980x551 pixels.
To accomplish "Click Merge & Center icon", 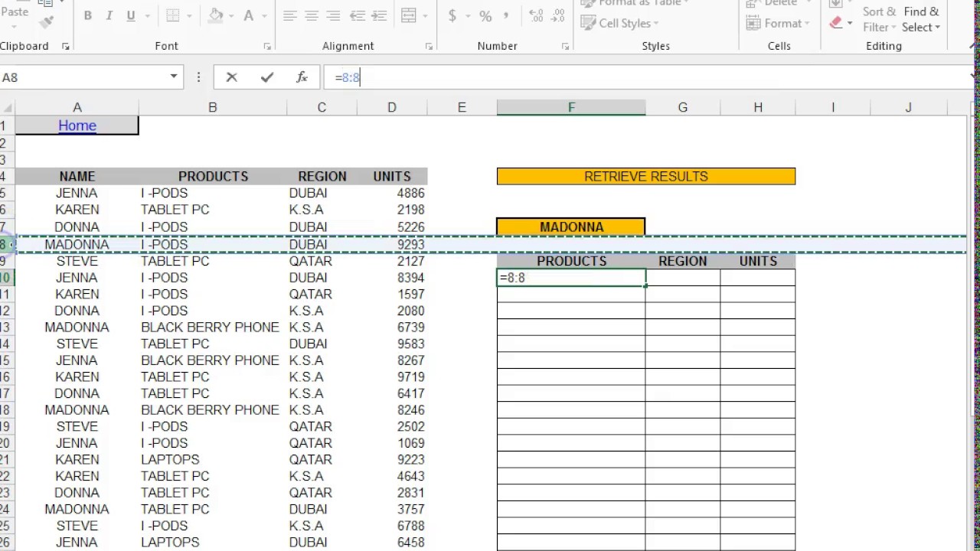I will tap(408, 16).
